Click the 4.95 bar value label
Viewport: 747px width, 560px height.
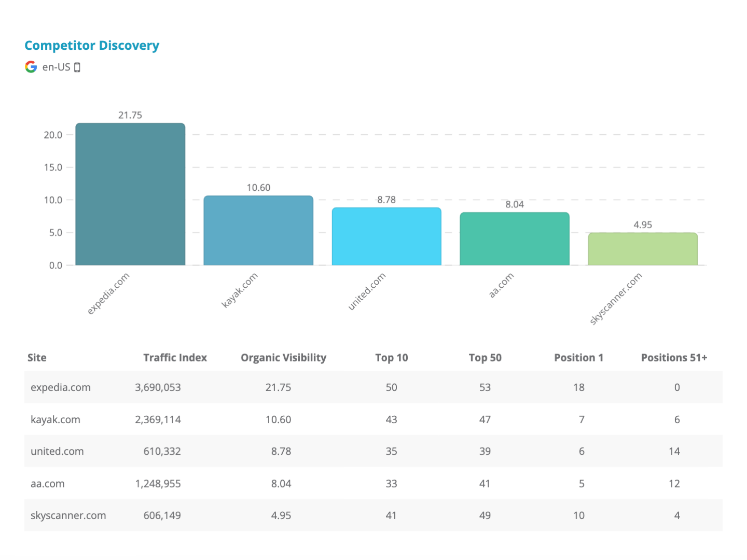(x=643, y=225)
